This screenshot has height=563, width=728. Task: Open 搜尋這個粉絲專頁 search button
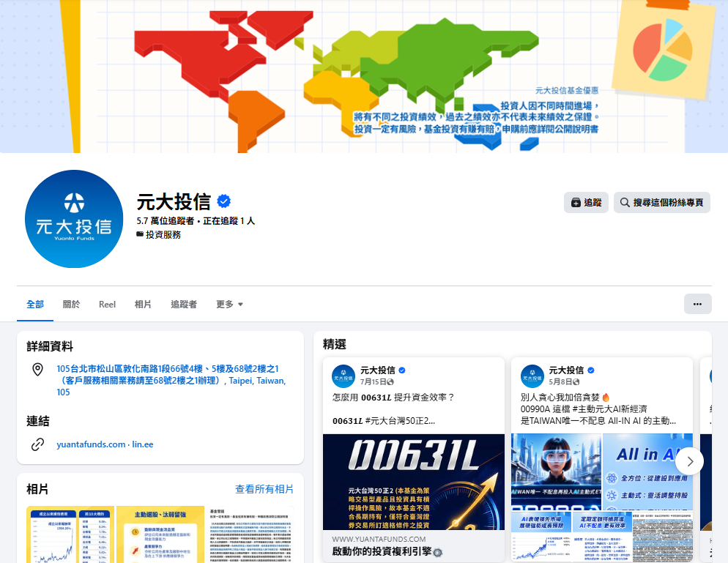click(661, 202)
